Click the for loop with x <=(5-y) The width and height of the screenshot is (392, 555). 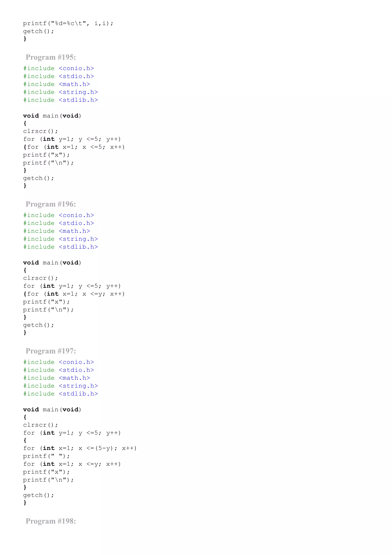click(x=80, y=448)
